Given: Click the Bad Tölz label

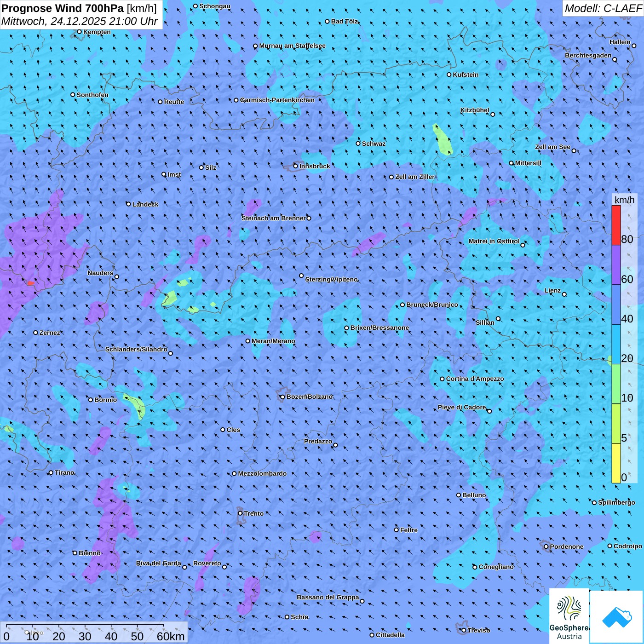Looking at the screenshot, I should coord(345,21).
